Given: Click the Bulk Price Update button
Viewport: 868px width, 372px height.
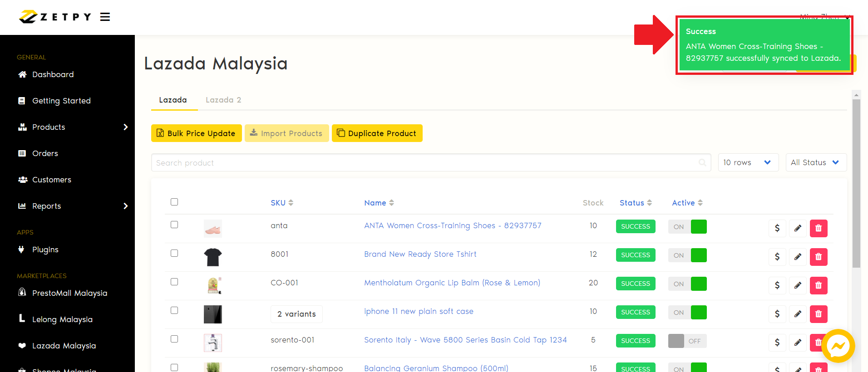Looking at the screenshot, I should coord(196,133).
